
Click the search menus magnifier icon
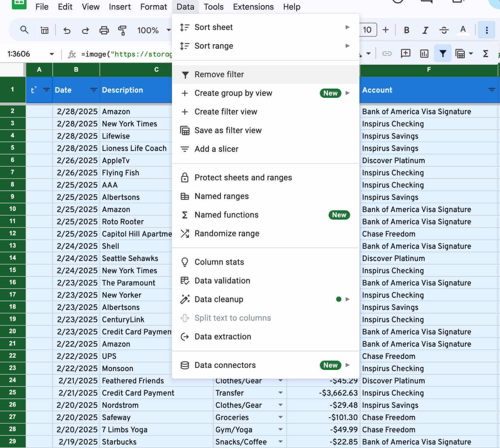[x=24, y=30]
